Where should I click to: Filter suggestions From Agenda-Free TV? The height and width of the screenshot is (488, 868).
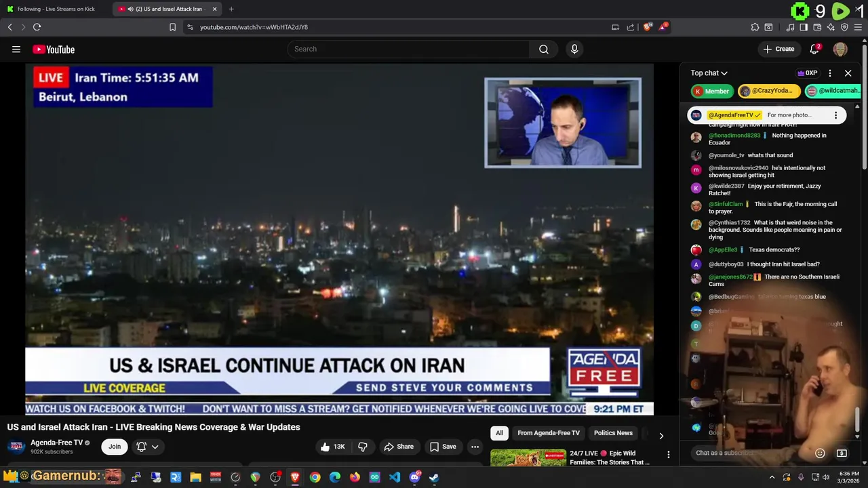coord(549,433)
